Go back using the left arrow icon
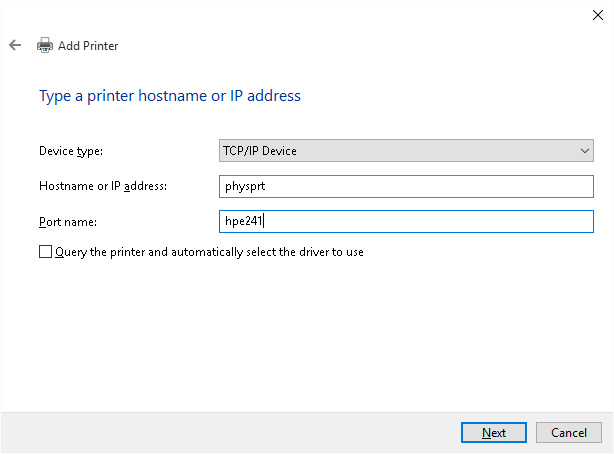The image size is (614, 454). tap(15, 45)
